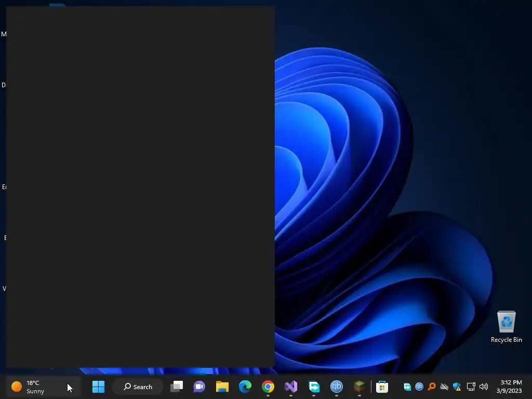This screenshot has width=532, height=399.
Task: Click the orange magnifier tray icon
Action: pyautogui.click(x=432, y=387)
